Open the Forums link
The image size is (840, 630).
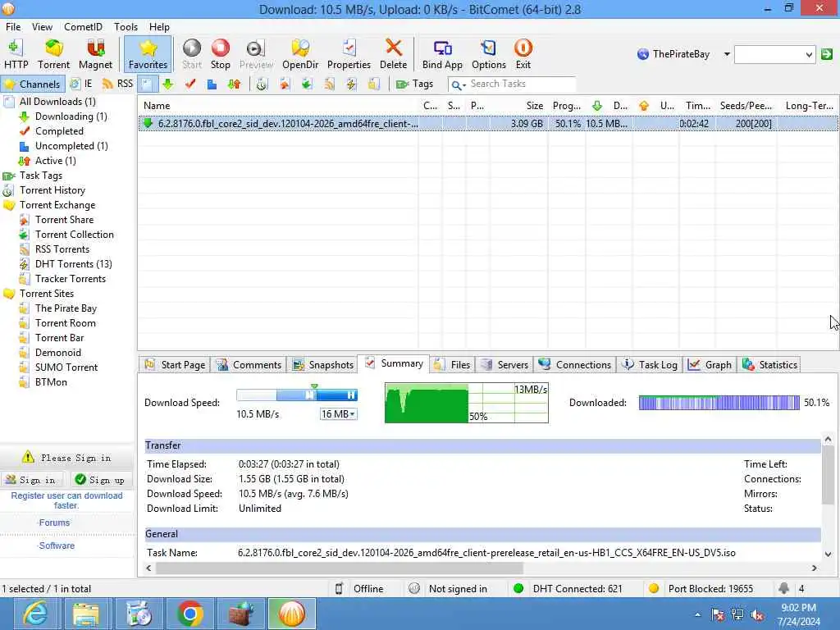click(54, 523)
